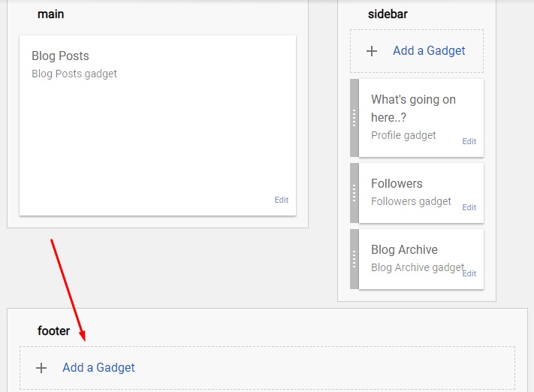Viewport: 534px width, 392px height.
Task: Edit the Blog Posts gadget
Action: point(282,200)
